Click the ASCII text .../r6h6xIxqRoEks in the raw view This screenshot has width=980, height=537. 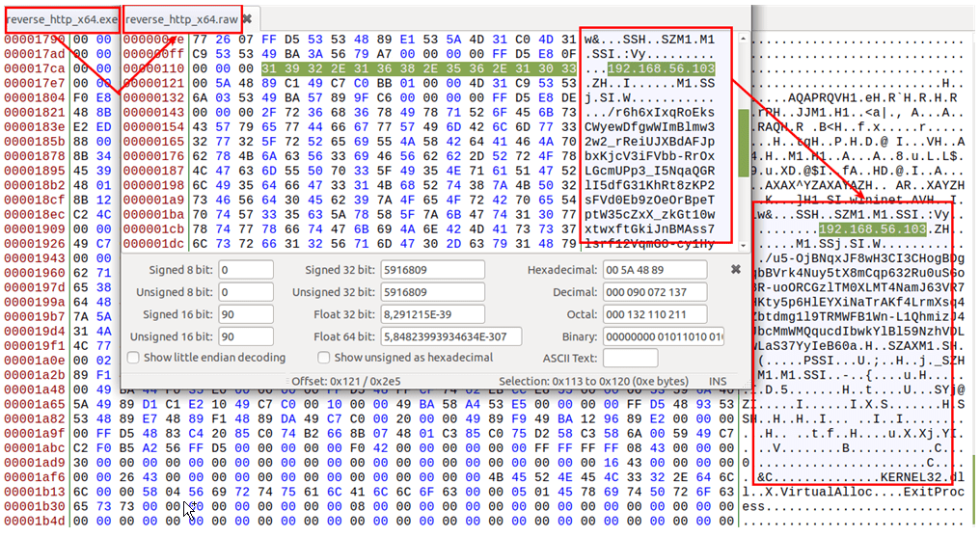[x=650, y=113]
